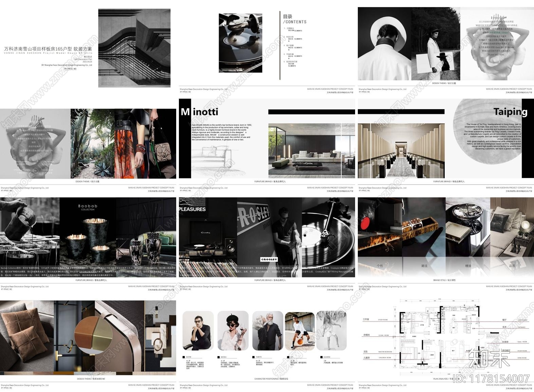Viewport: 534px width, 392px height.
Task: Click the small Crosley logo badge
Action: [269, 259]
